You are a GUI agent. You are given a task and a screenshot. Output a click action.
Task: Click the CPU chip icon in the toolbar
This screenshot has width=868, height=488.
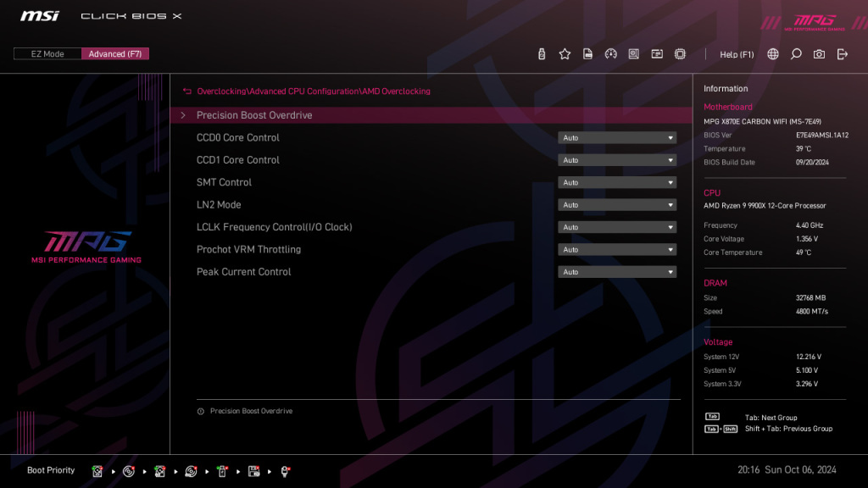[x=681, y=53]
